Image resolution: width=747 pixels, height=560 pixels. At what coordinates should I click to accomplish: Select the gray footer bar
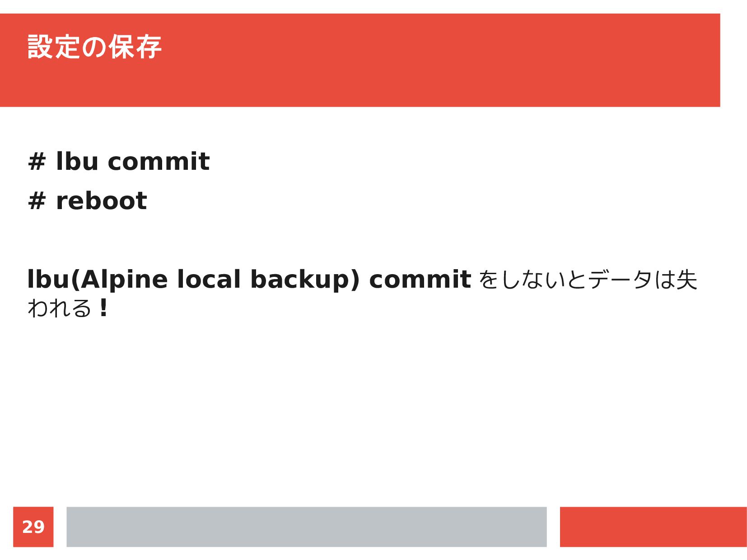[306, 527]
